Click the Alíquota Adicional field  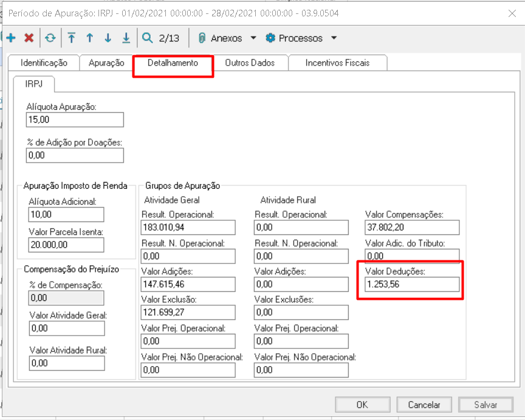(x=66, y=214)
